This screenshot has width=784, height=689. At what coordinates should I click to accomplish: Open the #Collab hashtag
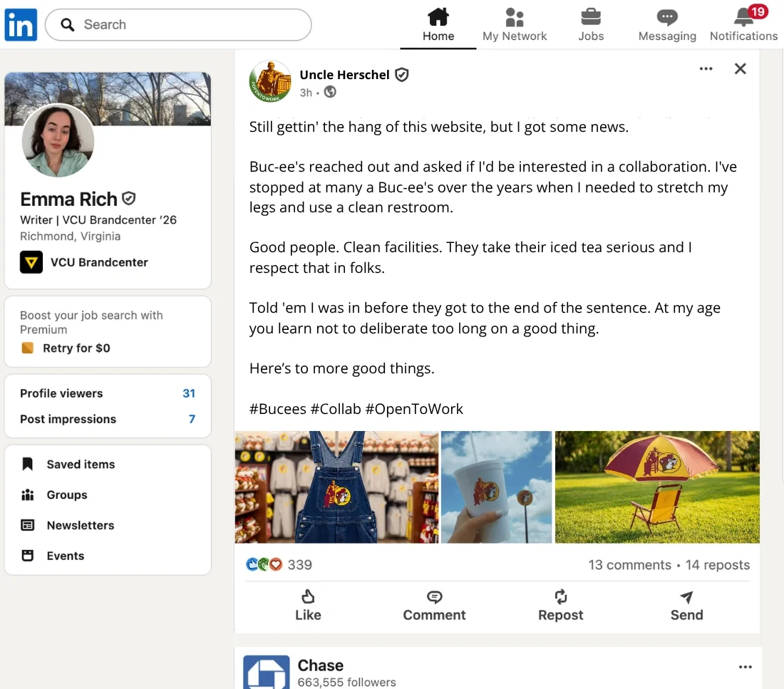pos(336,408)
